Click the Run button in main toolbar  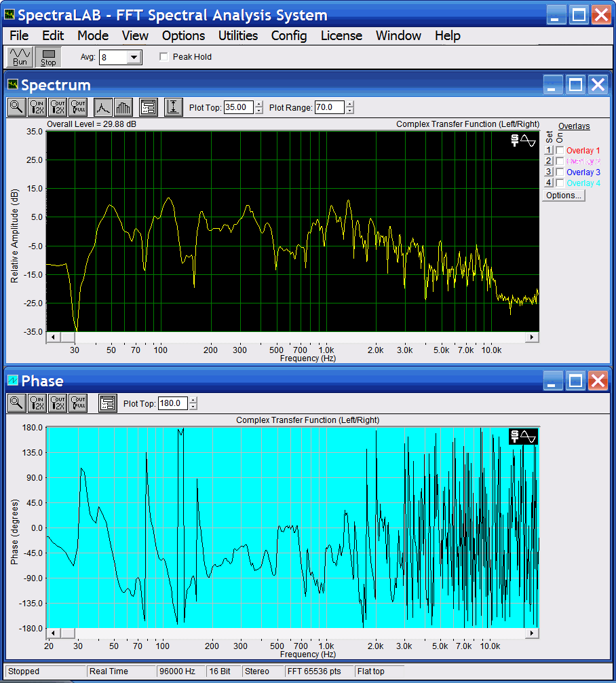tap(20, 57)
